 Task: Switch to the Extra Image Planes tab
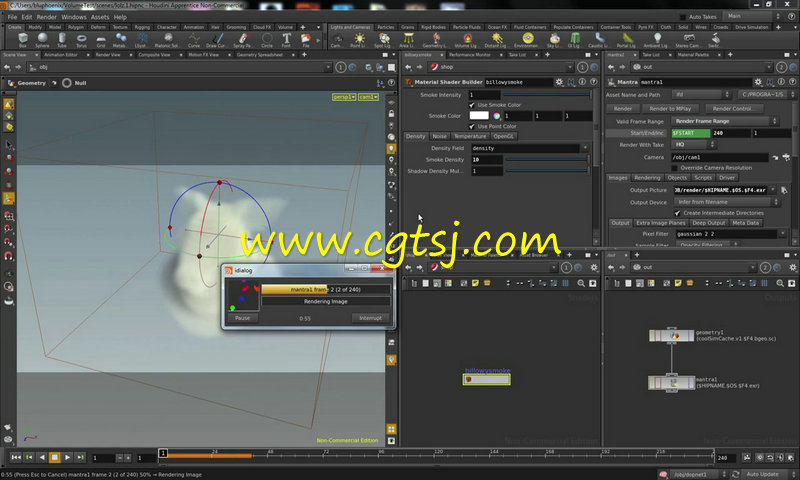pos(660,223)
